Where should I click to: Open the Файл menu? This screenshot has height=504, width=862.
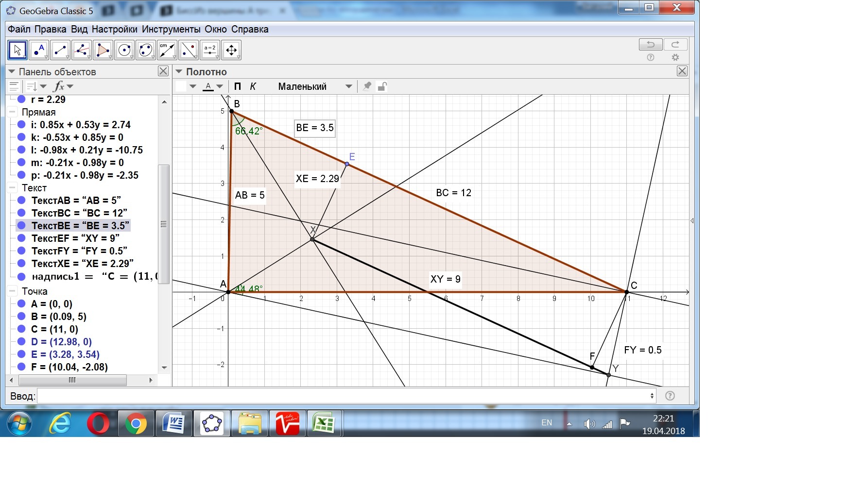coord(19,29)
